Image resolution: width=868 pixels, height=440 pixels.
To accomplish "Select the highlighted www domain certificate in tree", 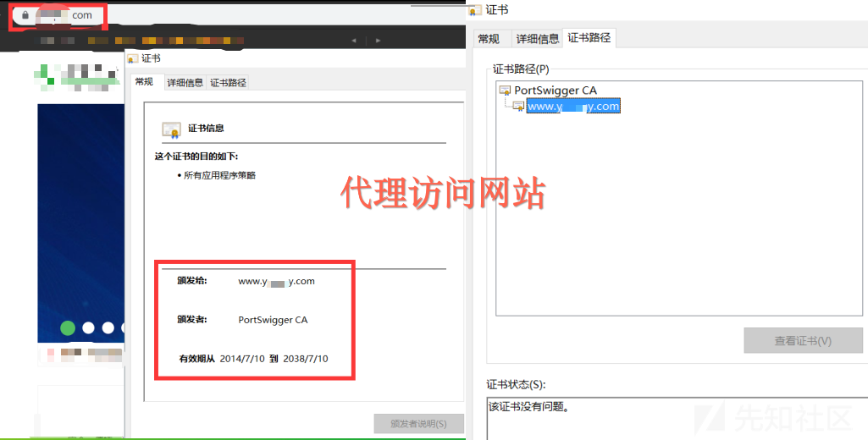I will click(573, 107).
